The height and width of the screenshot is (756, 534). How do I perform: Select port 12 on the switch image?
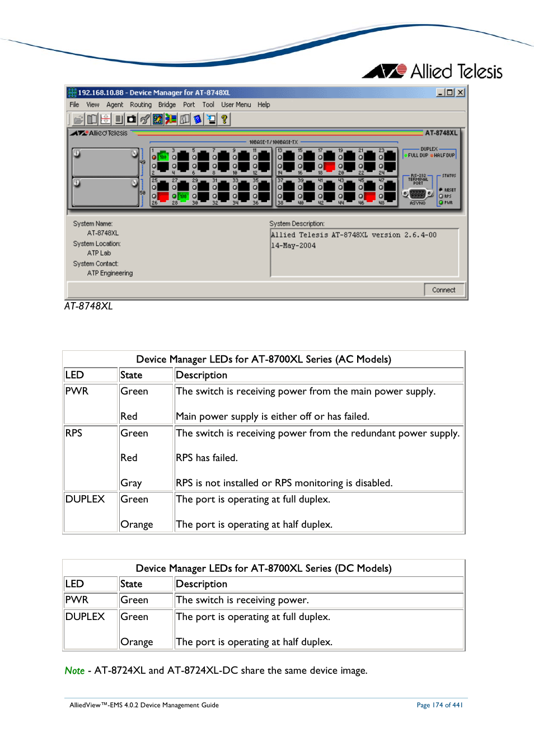tap(264, 166)
